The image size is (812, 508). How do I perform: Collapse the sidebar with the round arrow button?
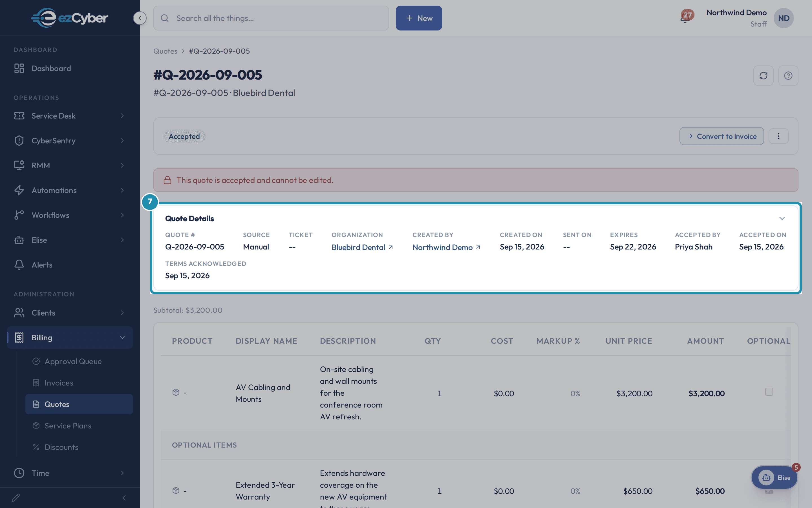[x=140, y=18]
